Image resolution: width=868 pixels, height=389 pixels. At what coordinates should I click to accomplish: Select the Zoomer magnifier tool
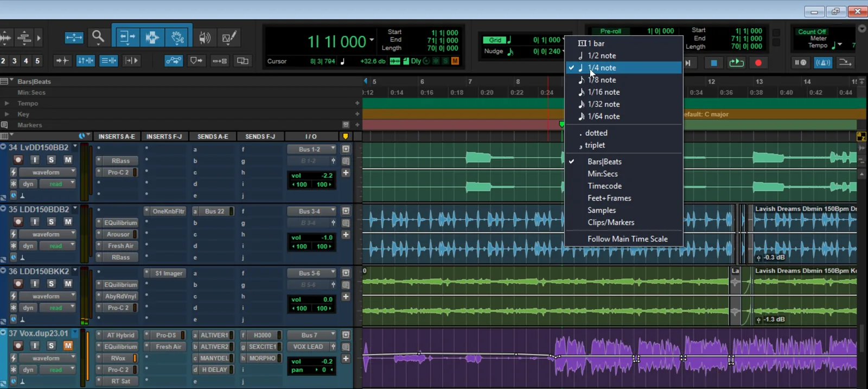coord(98,37)
